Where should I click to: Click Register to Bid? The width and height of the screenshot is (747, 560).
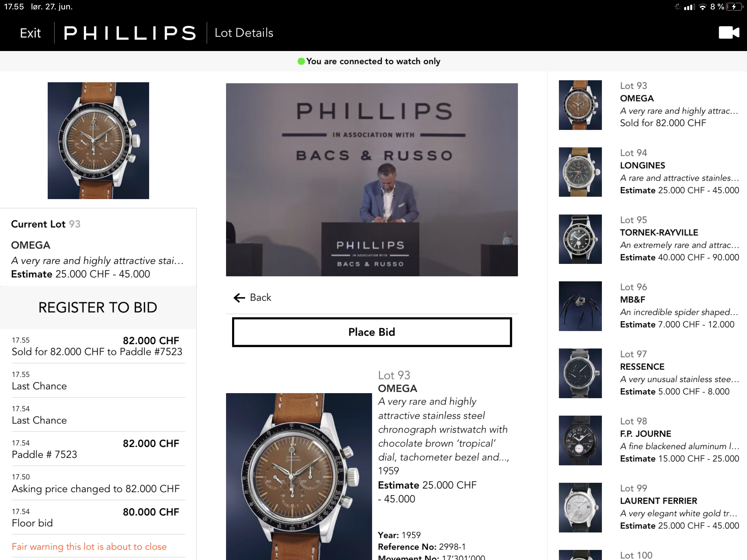pyautogui.click(x=98, y=307)
